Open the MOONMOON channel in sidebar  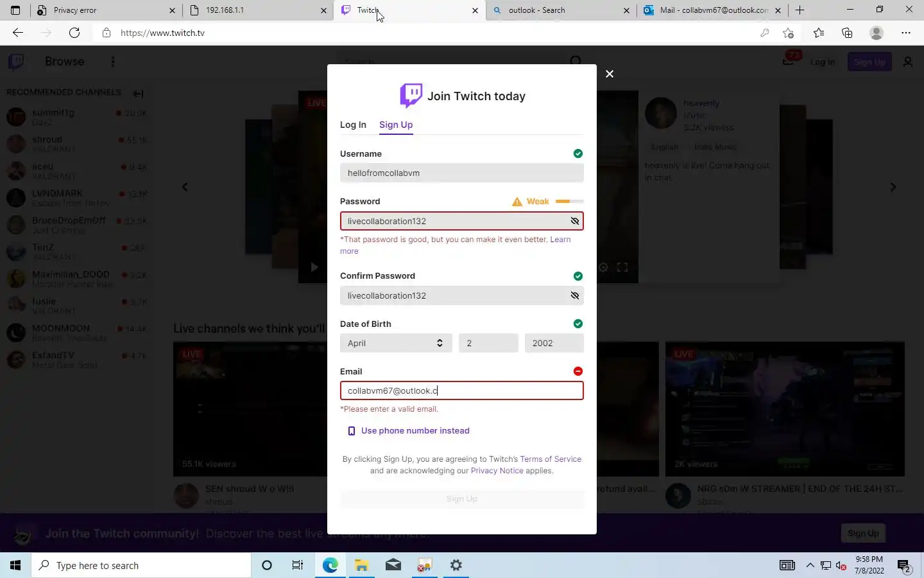click(x=77, y=333)
